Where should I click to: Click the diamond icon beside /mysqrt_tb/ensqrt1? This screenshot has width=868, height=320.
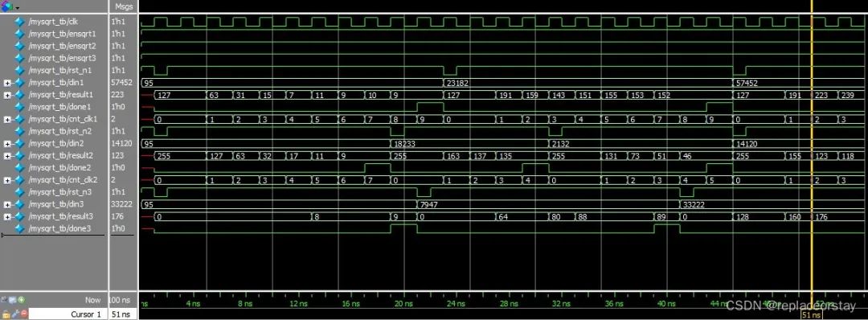tap(20, 34)
